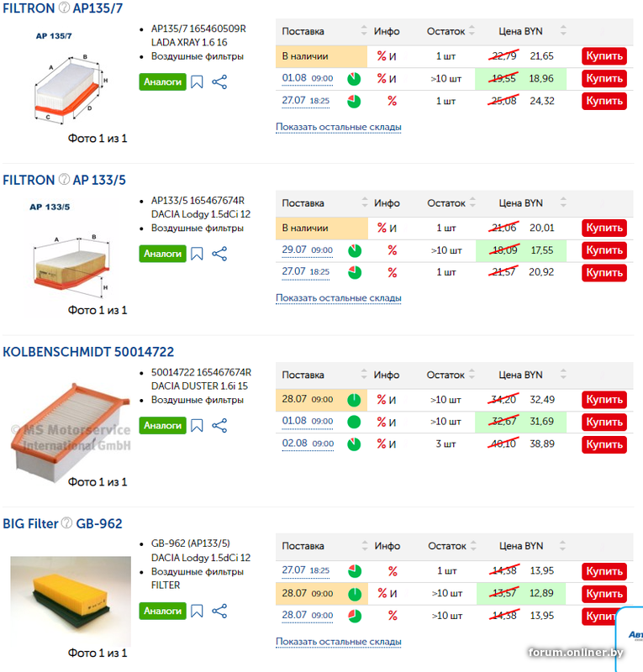The width and height of the screenshot is (643, 672).
Task: Click the letter И info icon in 38,89 row
Action: [393, 444]
